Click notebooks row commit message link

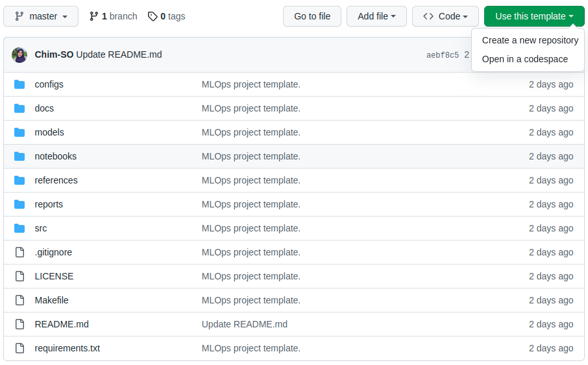click(251, 156)
